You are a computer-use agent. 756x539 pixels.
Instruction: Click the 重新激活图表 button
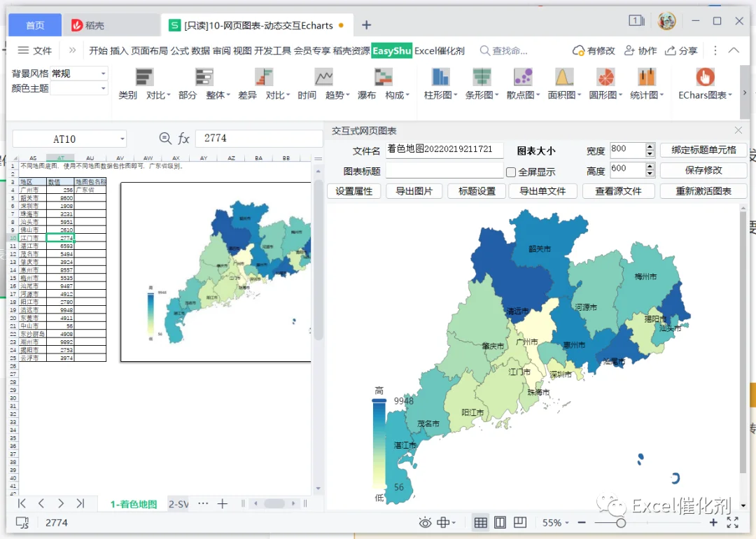[x=703, y=191]
